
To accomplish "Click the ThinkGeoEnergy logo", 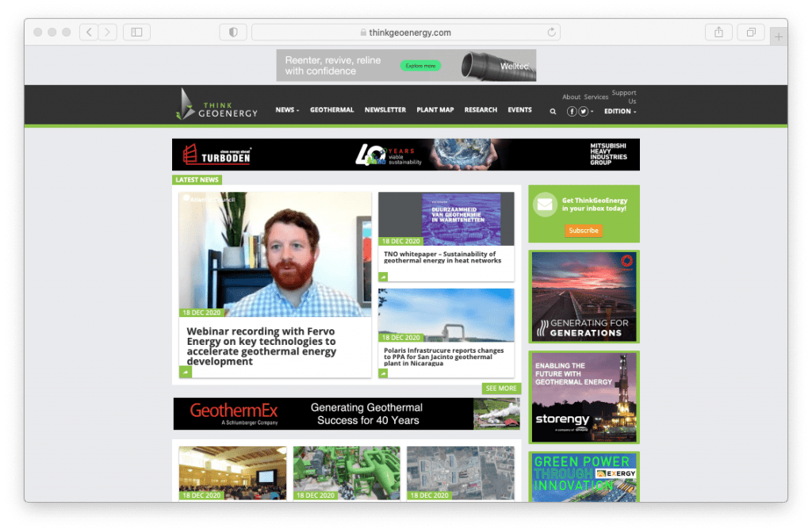I will tap(217, 105).
